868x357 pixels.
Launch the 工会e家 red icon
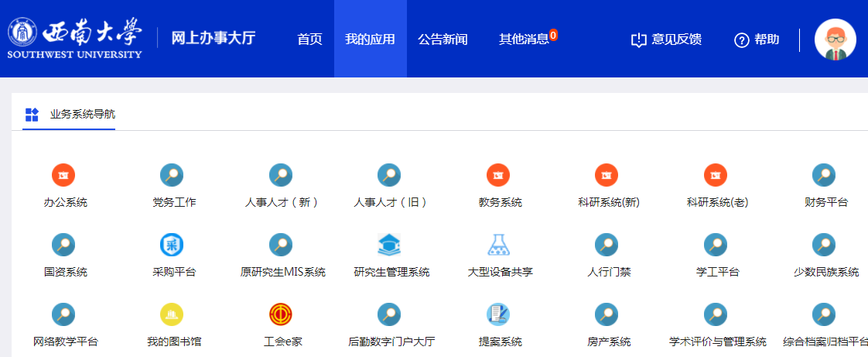[x=281, y=314]
